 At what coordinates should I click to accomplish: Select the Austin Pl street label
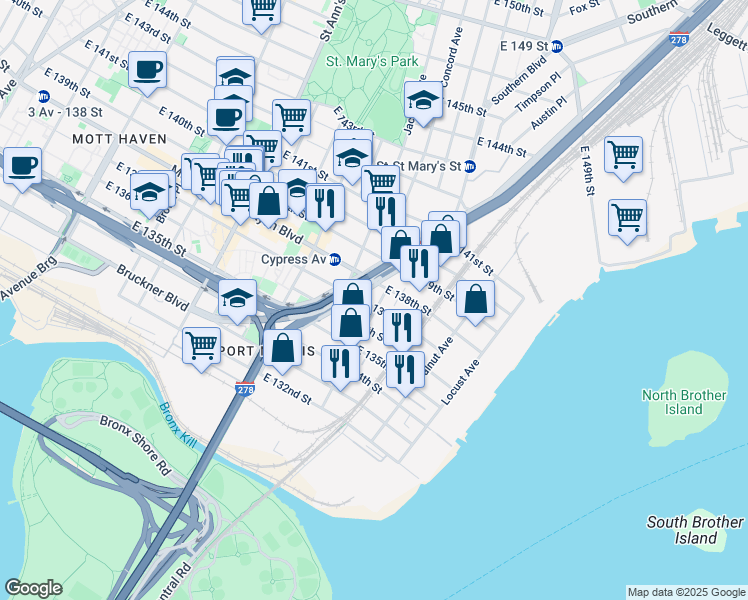point(549,113)
